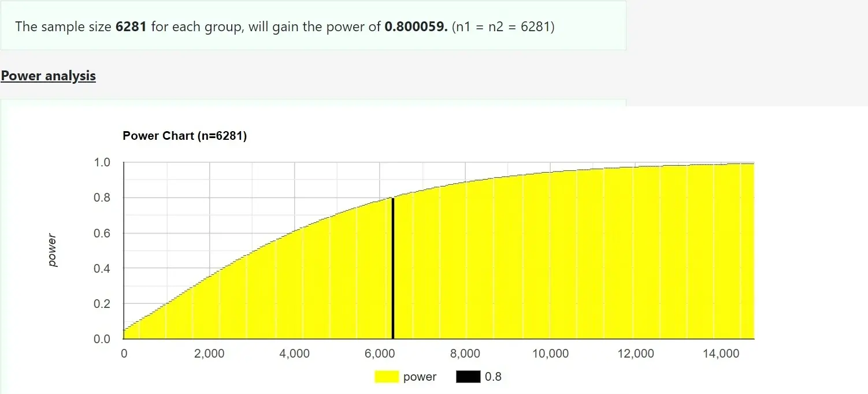Click the bold 0.800059 power value
Viewport: 868px width, 394px height.
tap(417, 27)
